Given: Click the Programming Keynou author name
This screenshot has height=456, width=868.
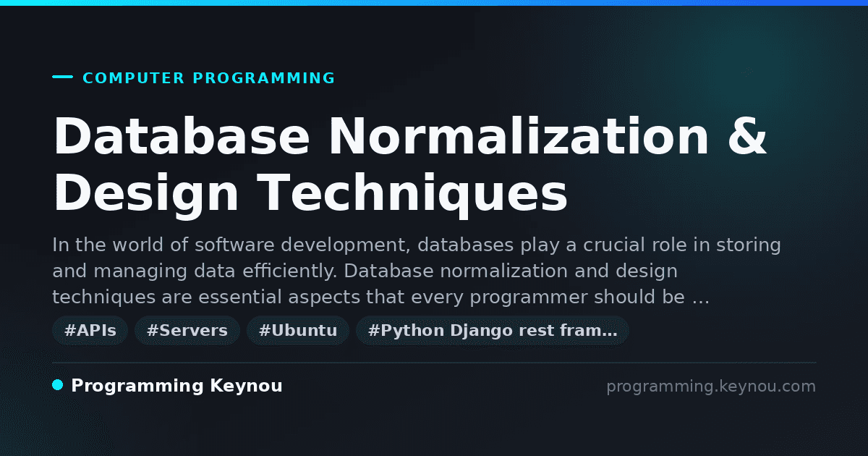Looking at the screenshot, I should (x=176, y=387).
